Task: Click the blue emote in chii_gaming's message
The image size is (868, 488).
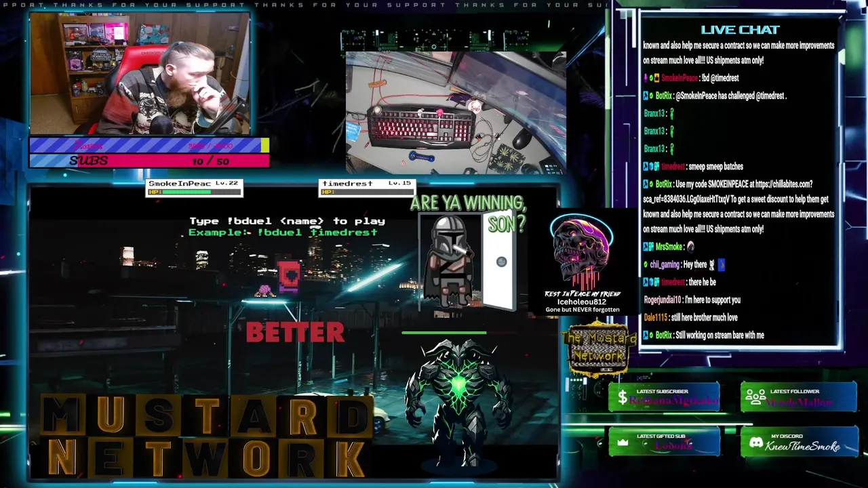Action: [x=721, y=265]
